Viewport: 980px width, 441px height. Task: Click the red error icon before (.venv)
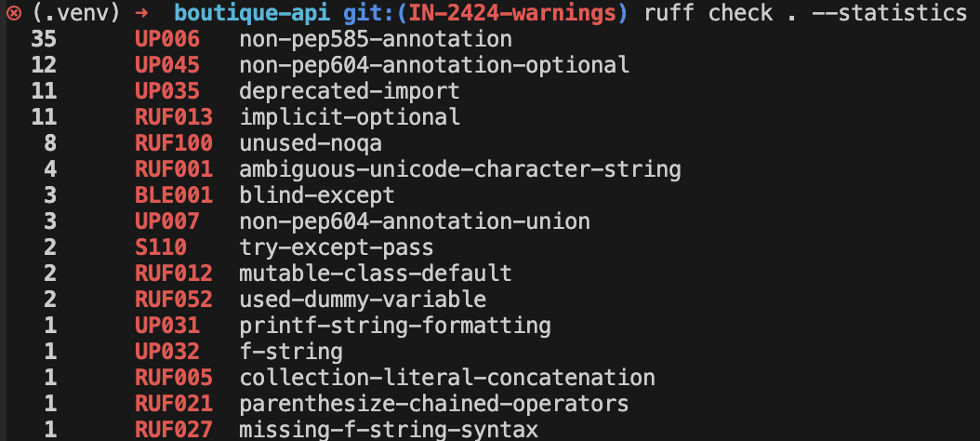tap(13, 13)
